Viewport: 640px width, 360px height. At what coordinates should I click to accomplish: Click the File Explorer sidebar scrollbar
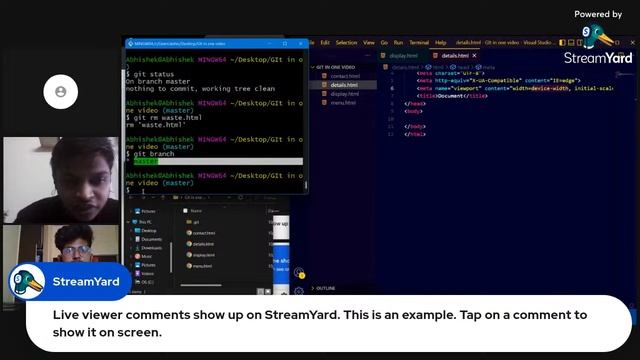[171, 257]
